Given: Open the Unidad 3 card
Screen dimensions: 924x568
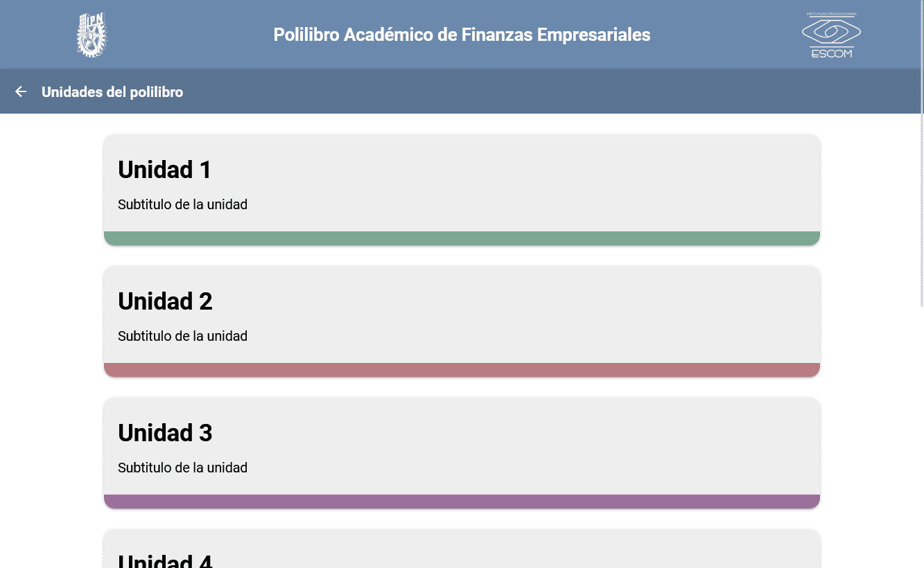Looking at the screenshot, I should 462,449.
